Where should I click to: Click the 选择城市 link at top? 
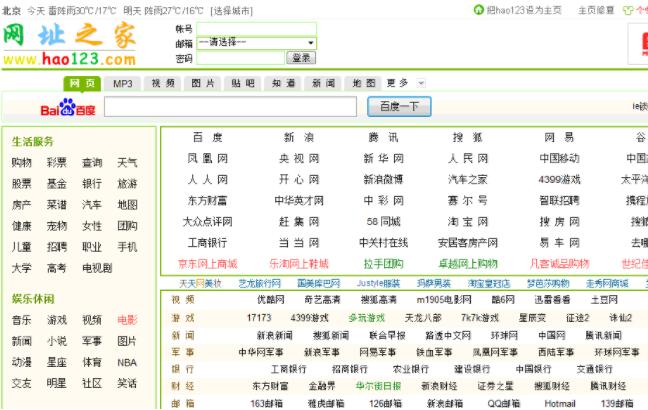[x=231, y=11]
